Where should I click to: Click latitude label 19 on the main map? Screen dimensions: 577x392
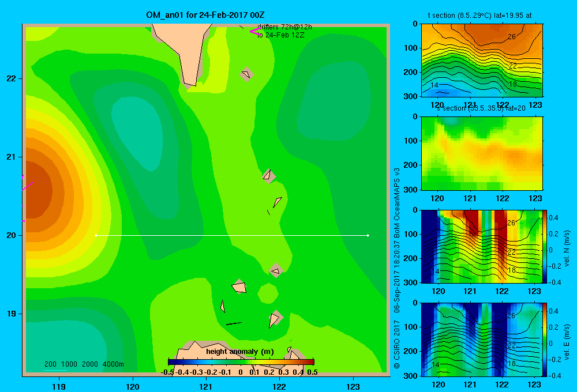[x=12, y=314]
